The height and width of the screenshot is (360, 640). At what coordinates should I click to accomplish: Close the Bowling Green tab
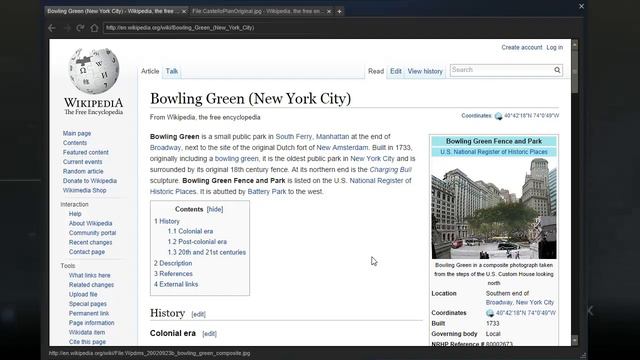184,11
